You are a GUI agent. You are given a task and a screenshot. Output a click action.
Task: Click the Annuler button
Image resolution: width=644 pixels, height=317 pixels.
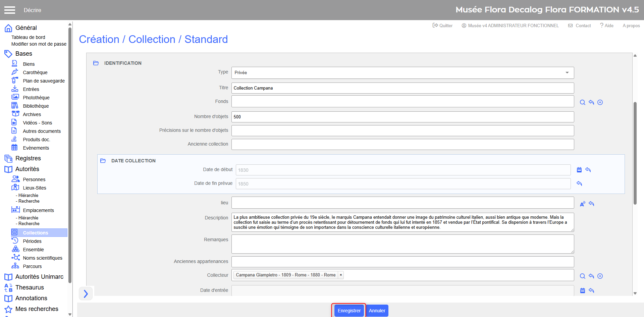[377, 311]
